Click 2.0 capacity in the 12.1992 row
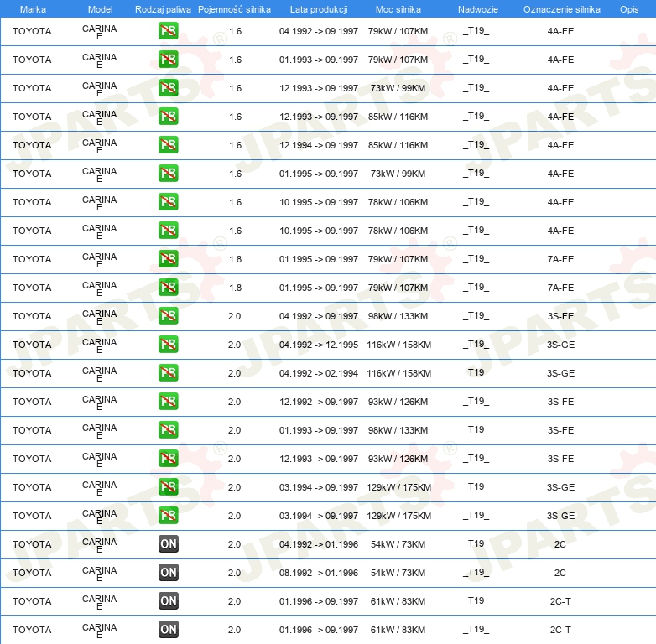 coord(234,402)
